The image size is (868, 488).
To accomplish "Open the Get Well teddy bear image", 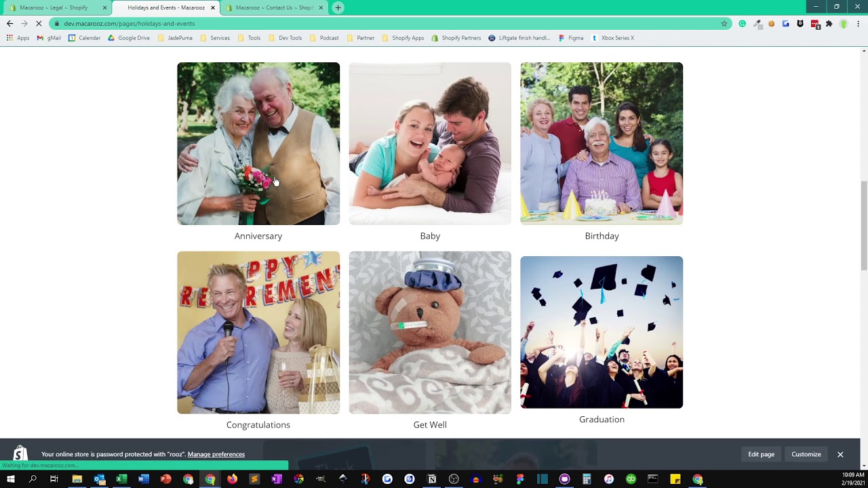I will click(x=430, y=333).
